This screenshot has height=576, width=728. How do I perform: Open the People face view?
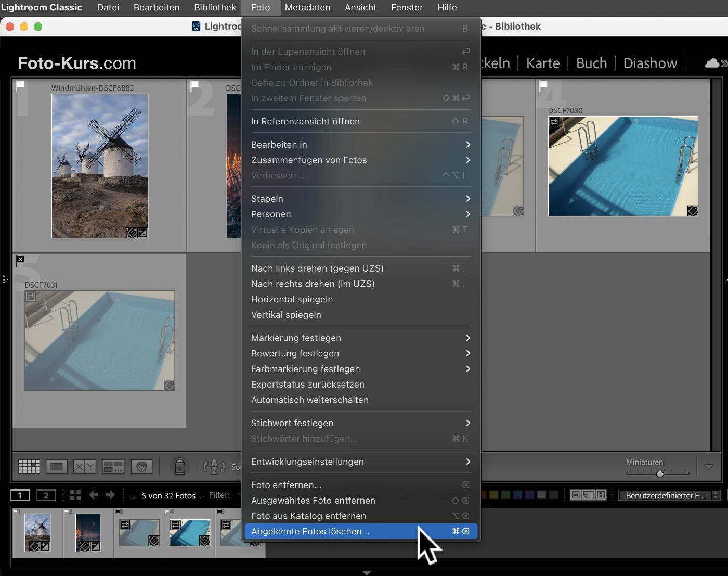click(141, 467)
